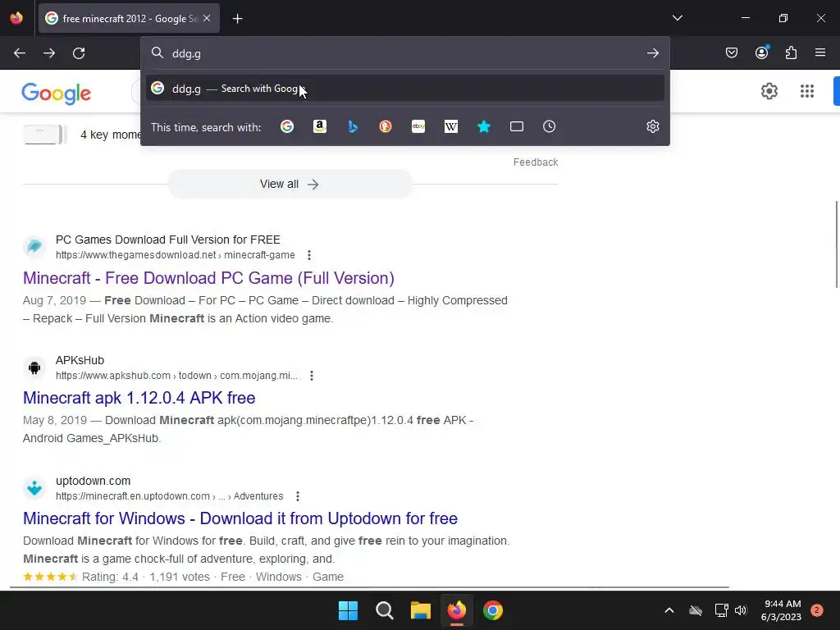The height and width of the screenshot is (630, 840).
Task: Open File Explorer from taskbar
Action: click(x=421, y=610)
